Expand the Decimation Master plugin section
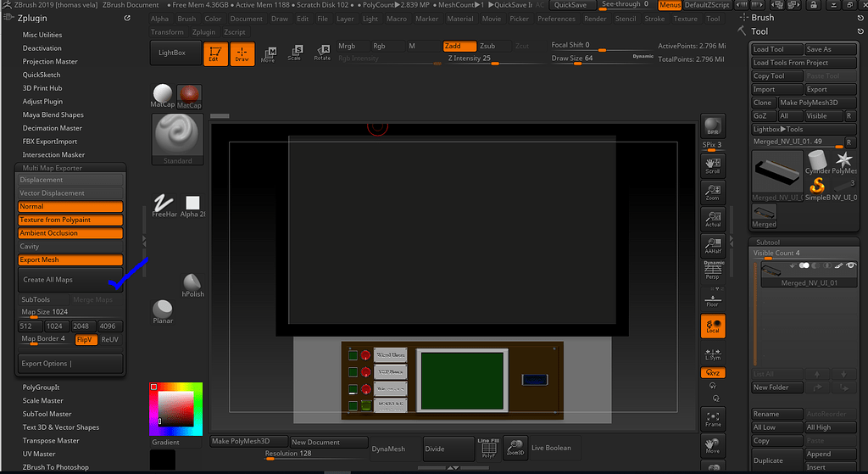 click(x=52, y=128)
